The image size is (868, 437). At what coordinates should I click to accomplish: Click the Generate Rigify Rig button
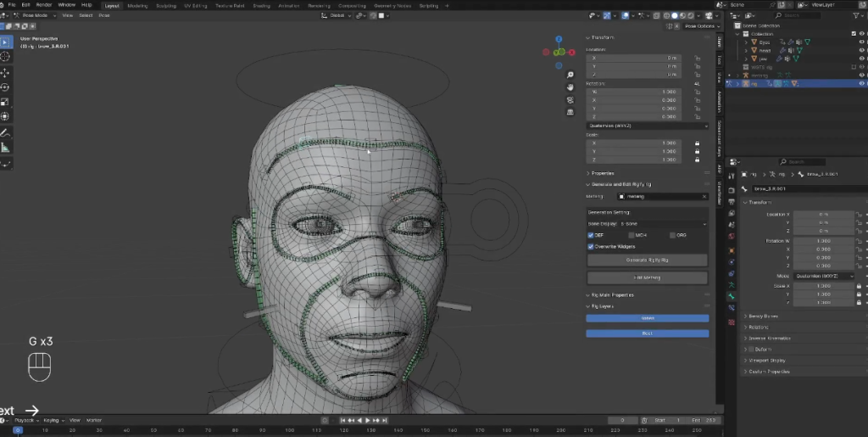647,260
